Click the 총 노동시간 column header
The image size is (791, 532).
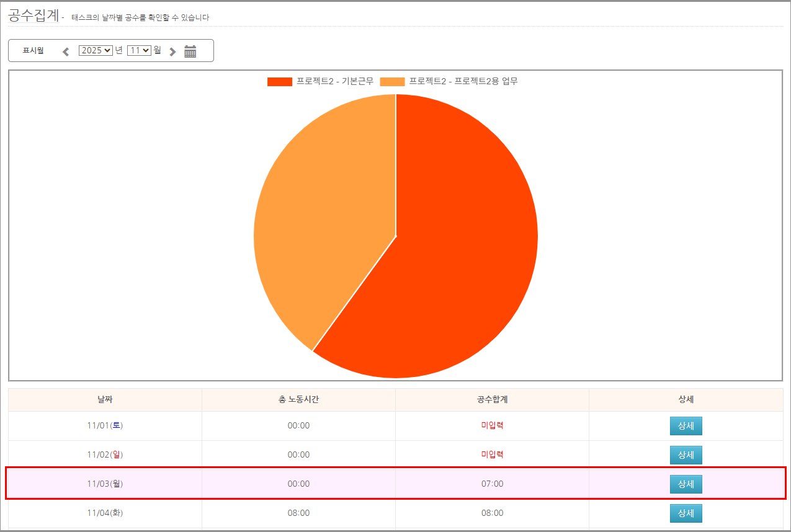point(298,400)
